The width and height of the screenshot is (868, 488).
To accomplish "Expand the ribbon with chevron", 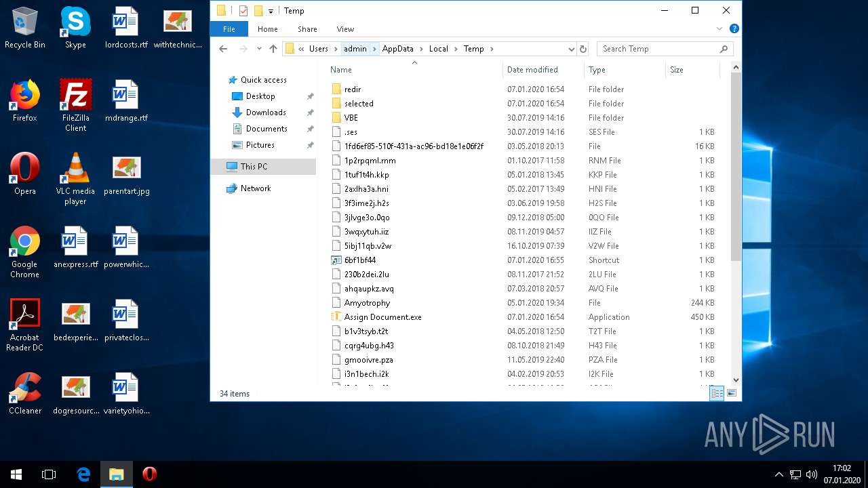I will point(719,29).
